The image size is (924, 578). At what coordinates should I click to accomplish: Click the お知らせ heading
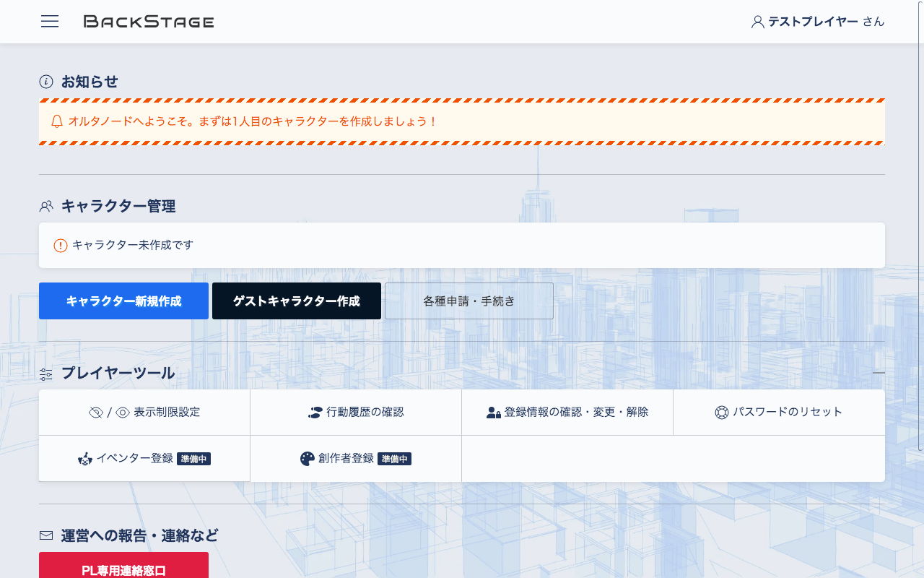90,82
